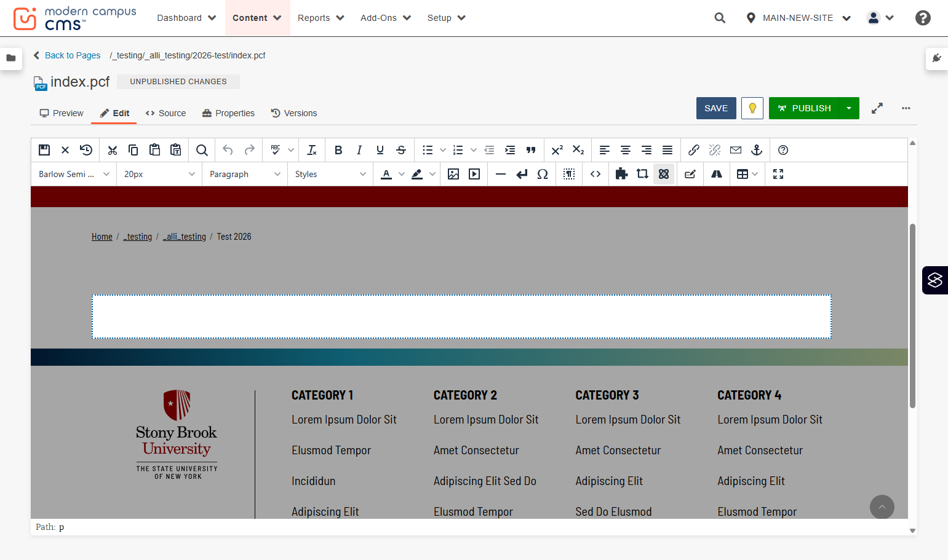This screenshot has width=948, height=560.
Task: Toggle center text alignment
Action: point(626,150)
